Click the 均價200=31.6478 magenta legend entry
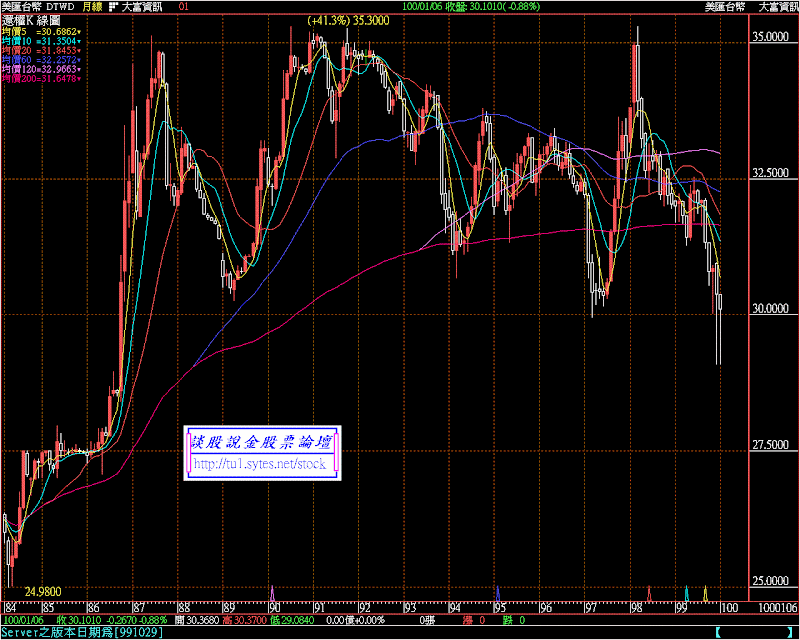This screenshot has width=800, height=640. [39, 79]
